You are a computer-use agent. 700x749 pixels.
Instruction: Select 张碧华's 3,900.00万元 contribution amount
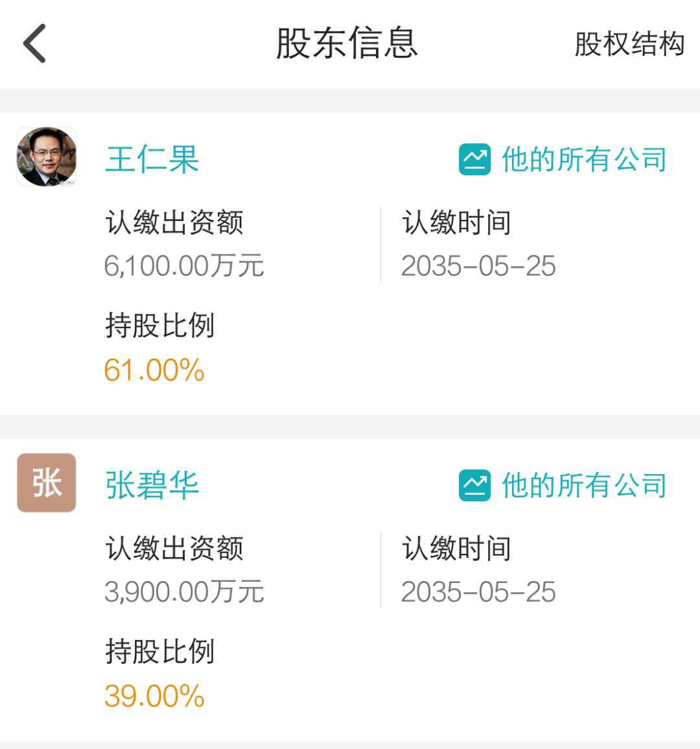pyautogui.click(x=184, y=592)
